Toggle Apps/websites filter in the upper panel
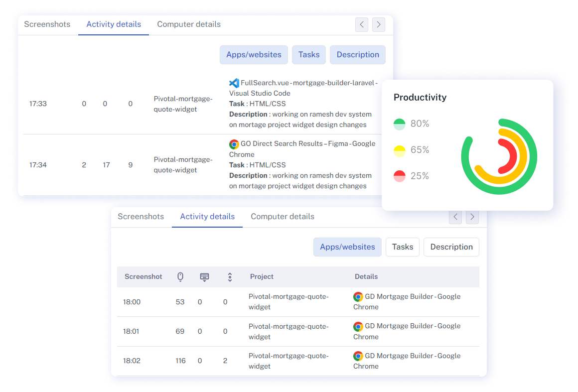The image size is (578, 392). tap(254, 55)
